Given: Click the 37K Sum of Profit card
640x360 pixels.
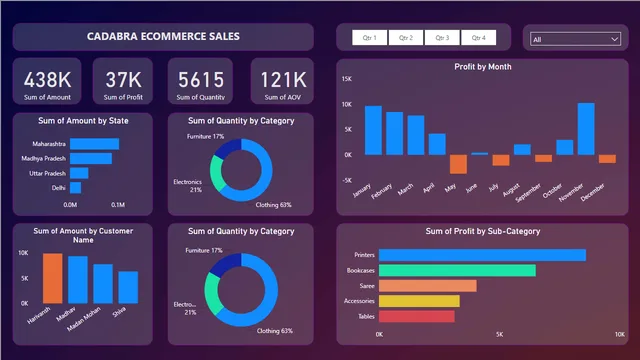Looking at the screenshot, I should pos(123,81).
